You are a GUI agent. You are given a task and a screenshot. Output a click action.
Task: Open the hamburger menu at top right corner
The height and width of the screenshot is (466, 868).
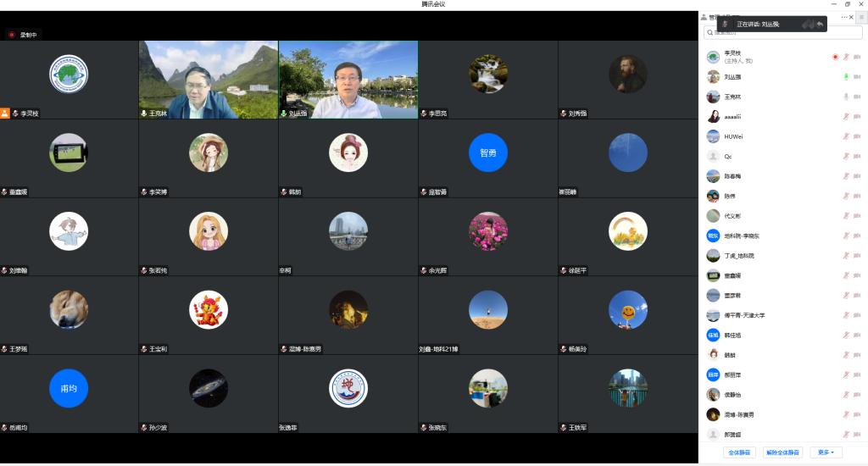pyautogui.click(x=861, y=17)
